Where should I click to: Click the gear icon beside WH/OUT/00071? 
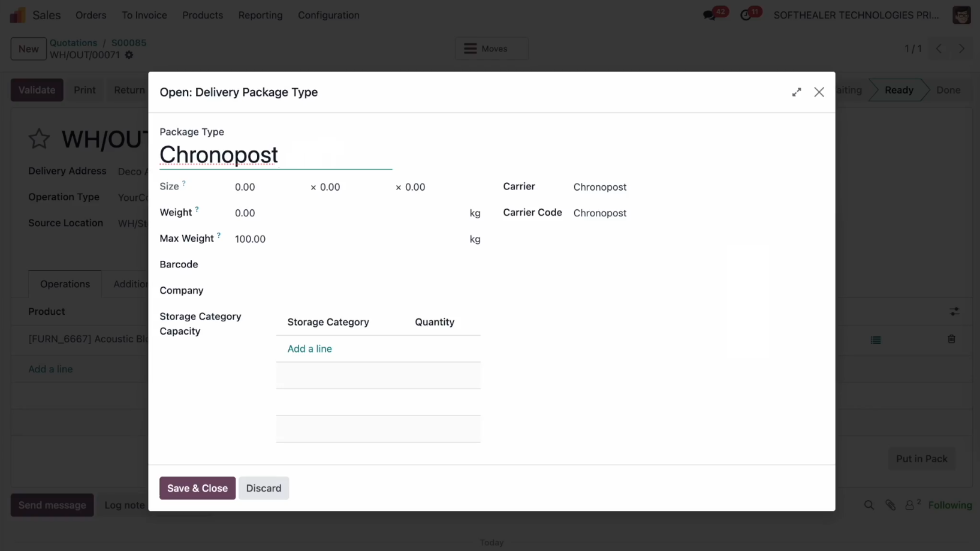[129, 55]
